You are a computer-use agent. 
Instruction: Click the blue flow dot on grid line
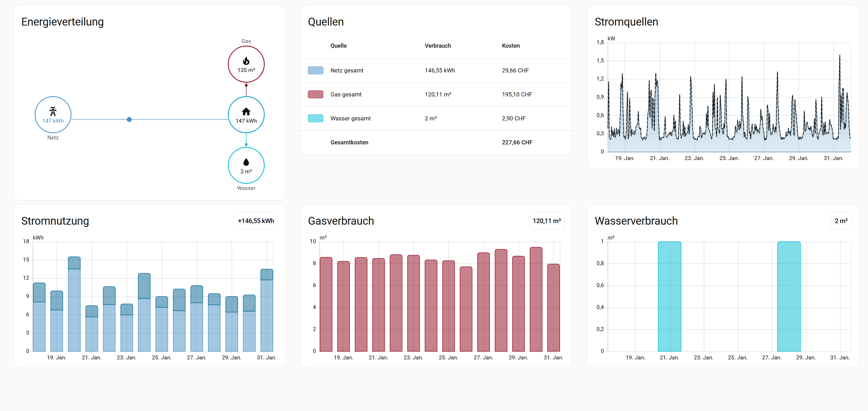[129, 120]
